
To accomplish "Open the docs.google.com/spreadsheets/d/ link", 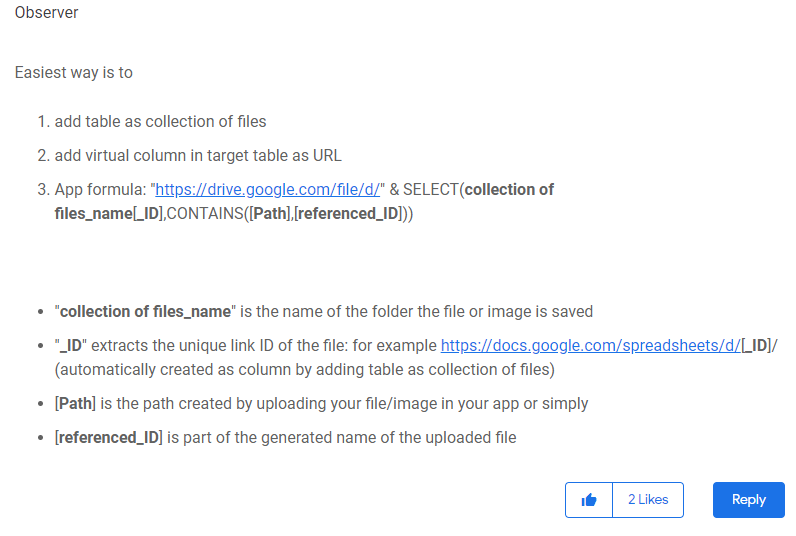I will (x=591, y=345).
